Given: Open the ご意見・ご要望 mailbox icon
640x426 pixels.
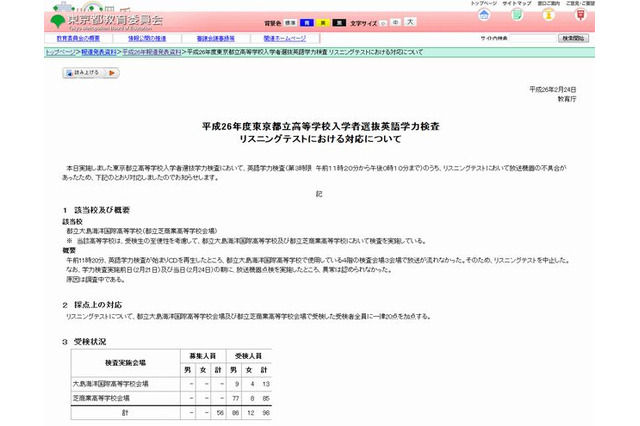Looking at the screenshot, I should (580, 15).
